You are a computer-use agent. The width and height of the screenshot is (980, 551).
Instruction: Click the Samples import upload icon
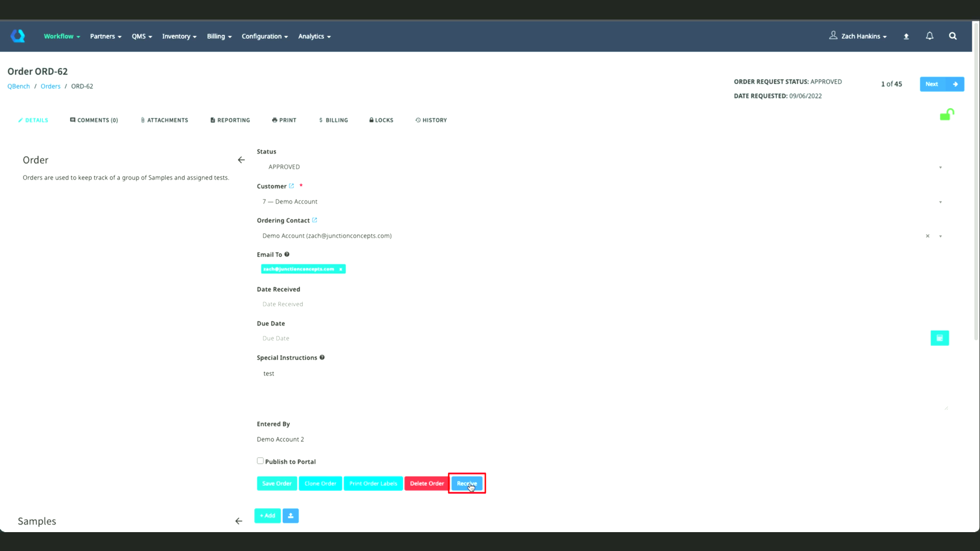[290, 515]
